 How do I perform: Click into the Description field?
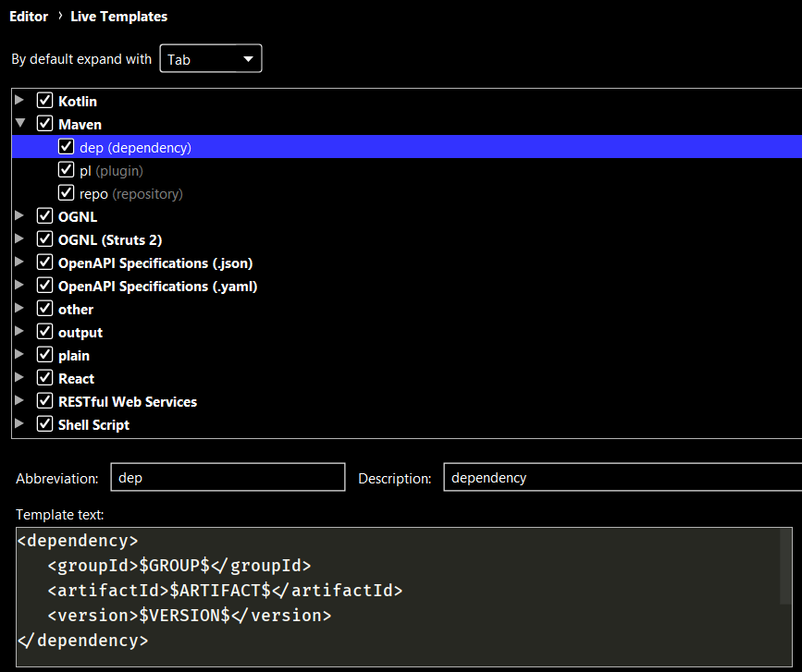(620, 478)
